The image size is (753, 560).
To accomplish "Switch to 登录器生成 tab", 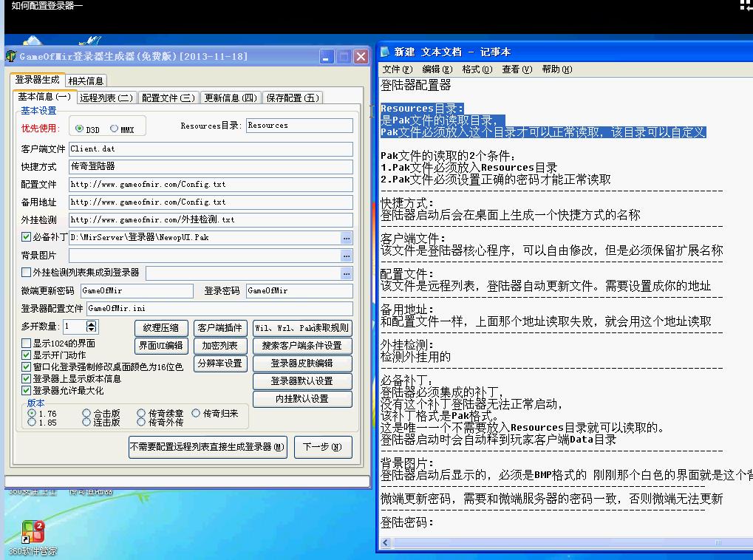I will tap(37, 80).
